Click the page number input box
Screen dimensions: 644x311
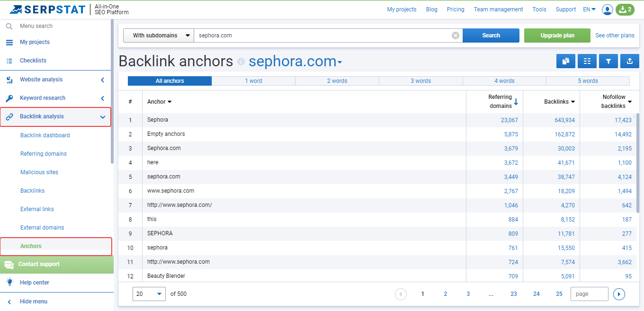pos(590,294)
